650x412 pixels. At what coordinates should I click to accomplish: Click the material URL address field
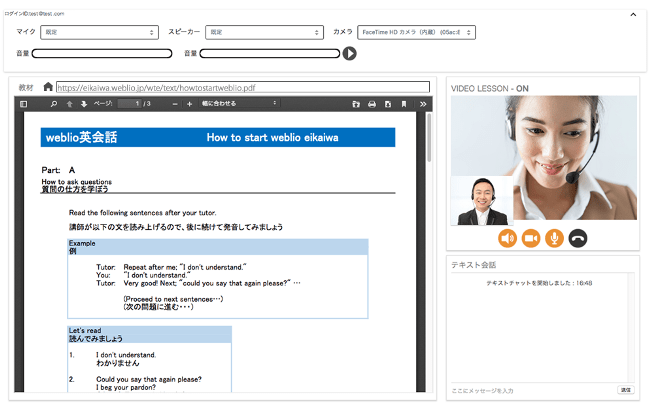(243, 87)
